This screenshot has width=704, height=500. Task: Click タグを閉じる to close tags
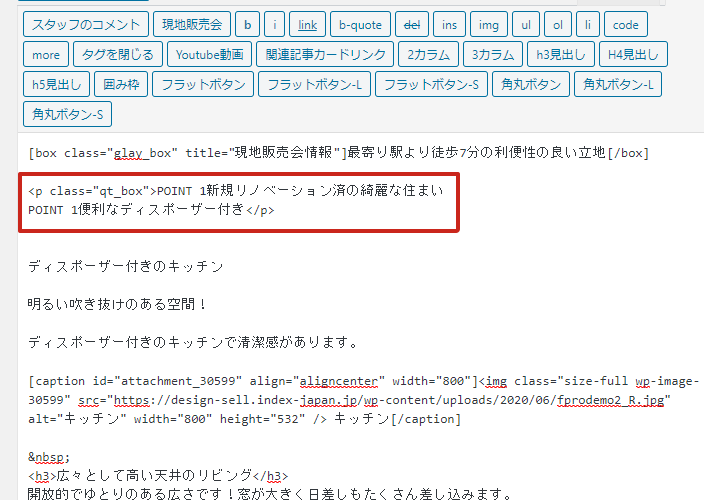coord(117,54)
